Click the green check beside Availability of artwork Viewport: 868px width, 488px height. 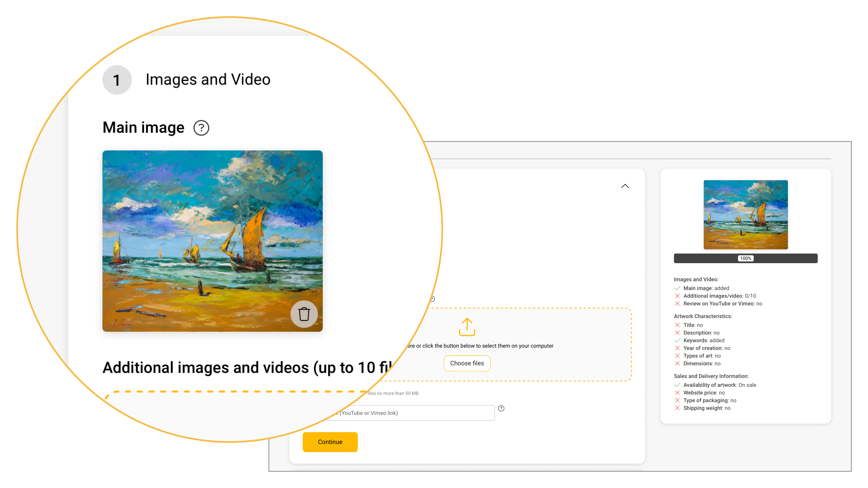[x=677, y=385]
